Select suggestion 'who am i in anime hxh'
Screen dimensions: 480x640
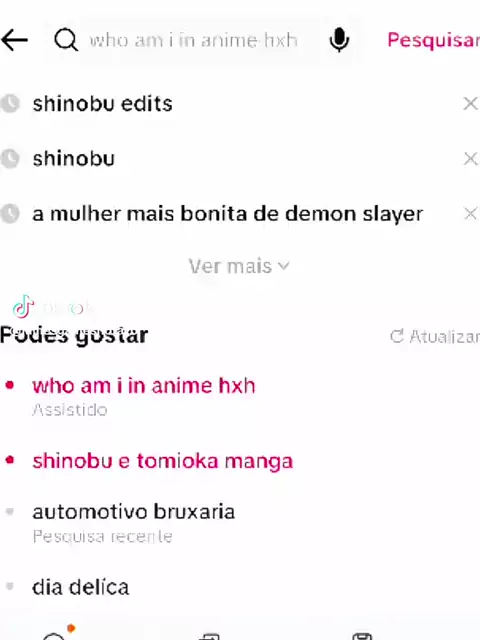(144, 386)
